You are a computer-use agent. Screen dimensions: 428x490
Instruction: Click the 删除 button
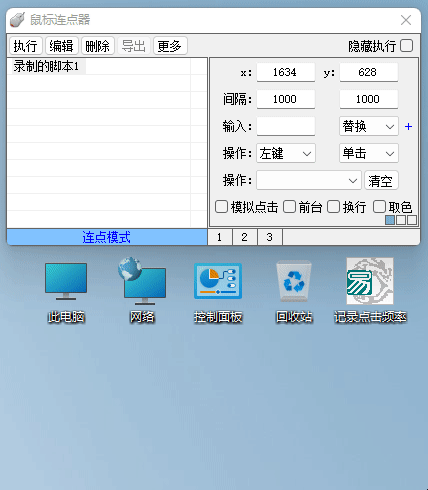tap(98, 46)
